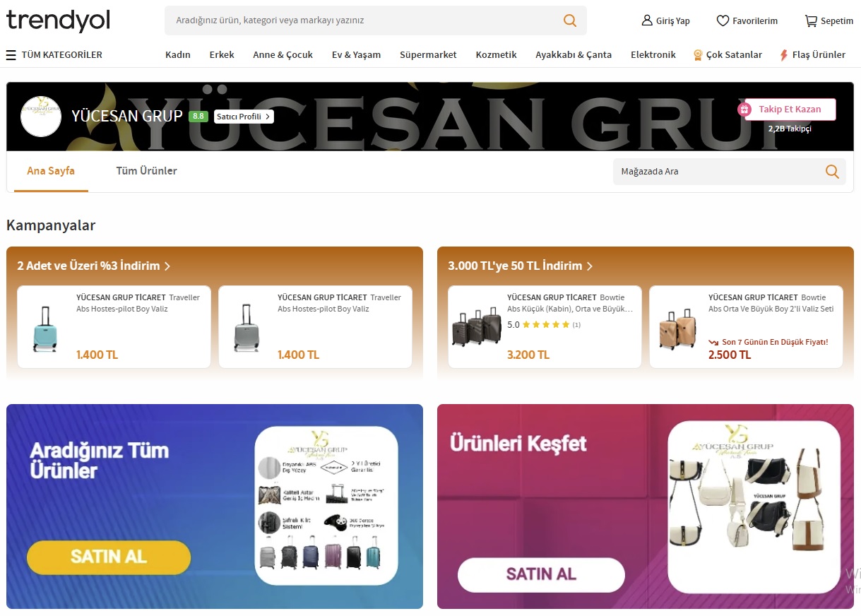Open the Favorilerim link
Screen dimensions: 861x616
(x=755, y=21)
